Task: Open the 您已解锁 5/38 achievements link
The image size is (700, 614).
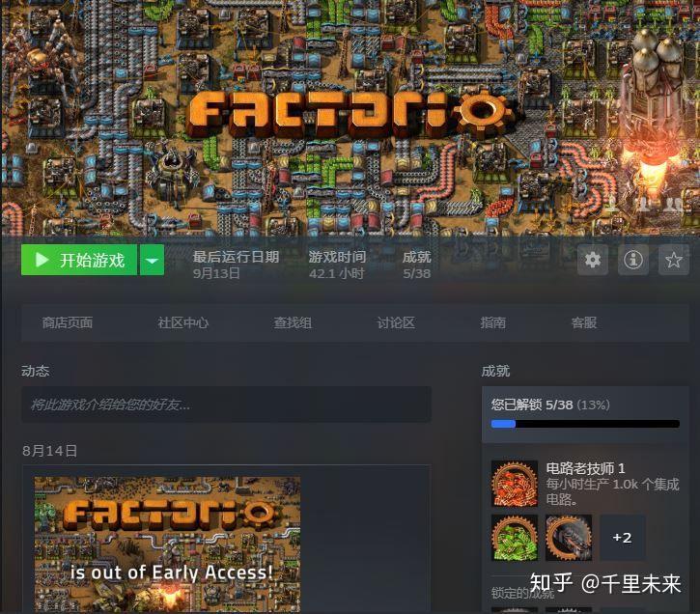Action: coord(550,405)
